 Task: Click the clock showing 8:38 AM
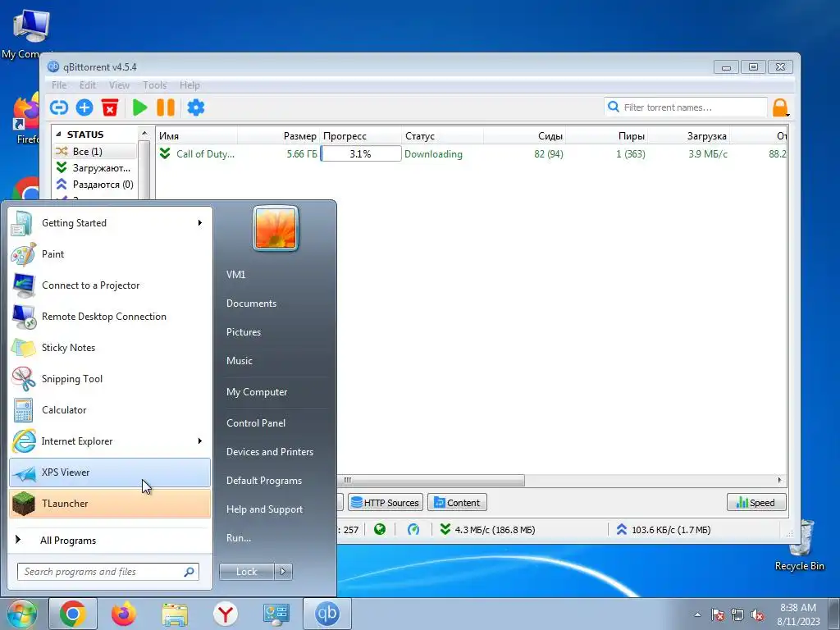pos(798,608)
